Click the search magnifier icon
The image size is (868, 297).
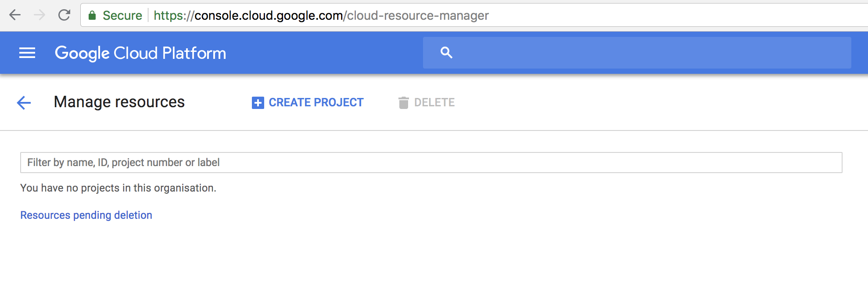point(446,53)
